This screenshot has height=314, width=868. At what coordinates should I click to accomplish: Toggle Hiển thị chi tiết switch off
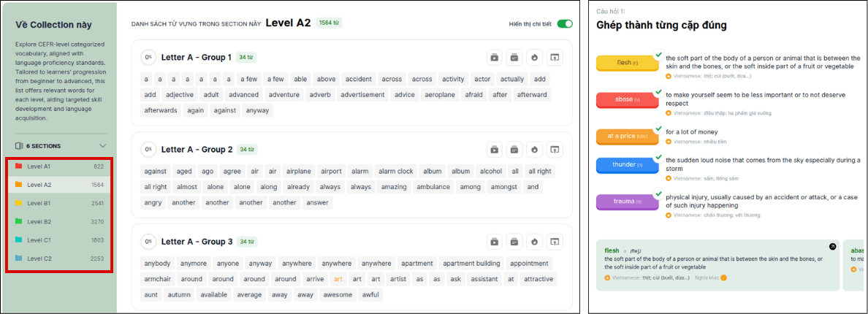tap(565, 24)
